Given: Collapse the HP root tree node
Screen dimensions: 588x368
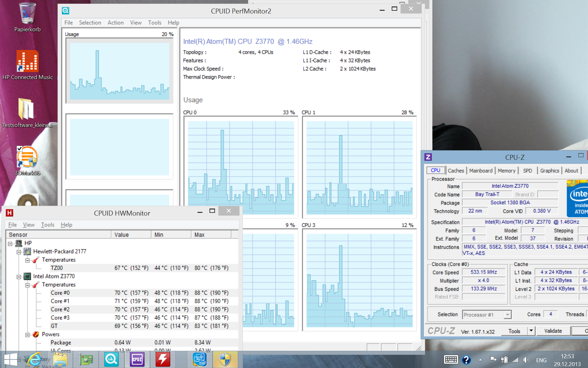Looking at the screenshot, I should [10, 243].
